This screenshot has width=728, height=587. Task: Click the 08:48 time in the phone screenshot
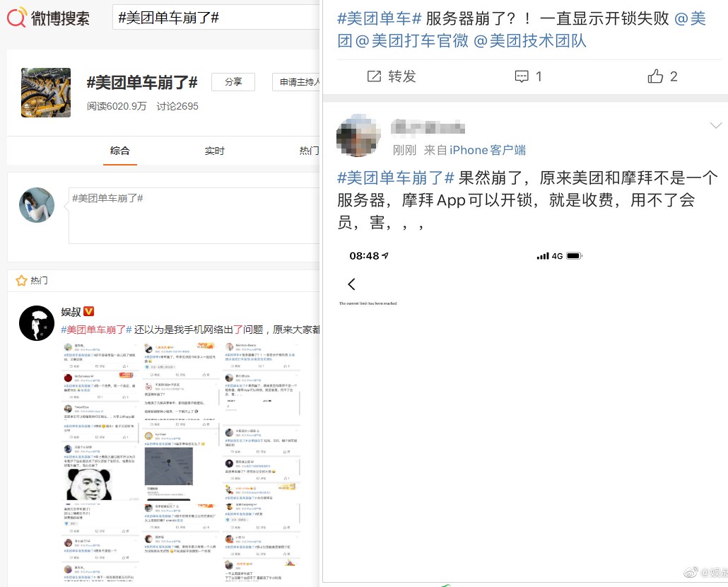(x=365, y=256)
